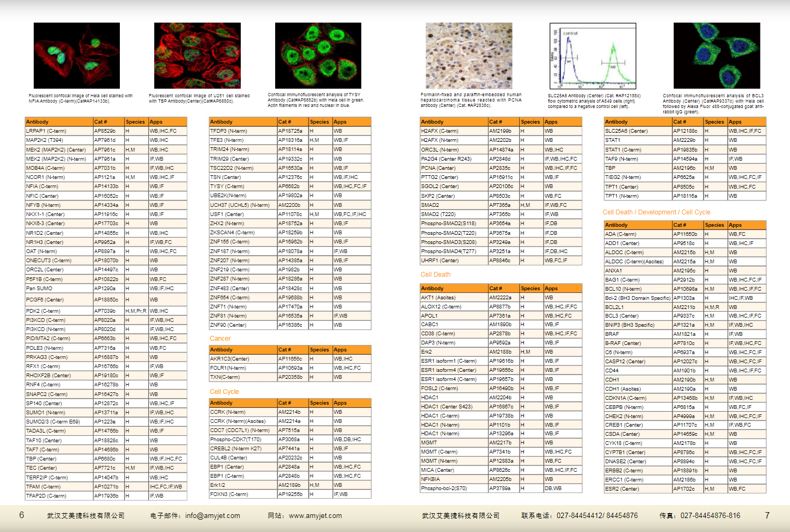Image resolution: width=790 pixels, height=532 pixels.
Task: Open the www.amyjet.com website link
Action: [315, 515]
